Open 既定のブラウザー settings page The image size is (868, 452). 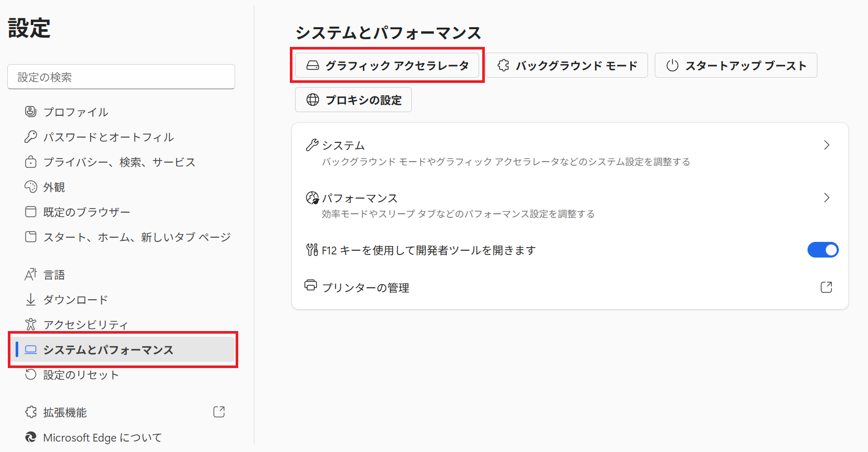click(x=87, y=212)
